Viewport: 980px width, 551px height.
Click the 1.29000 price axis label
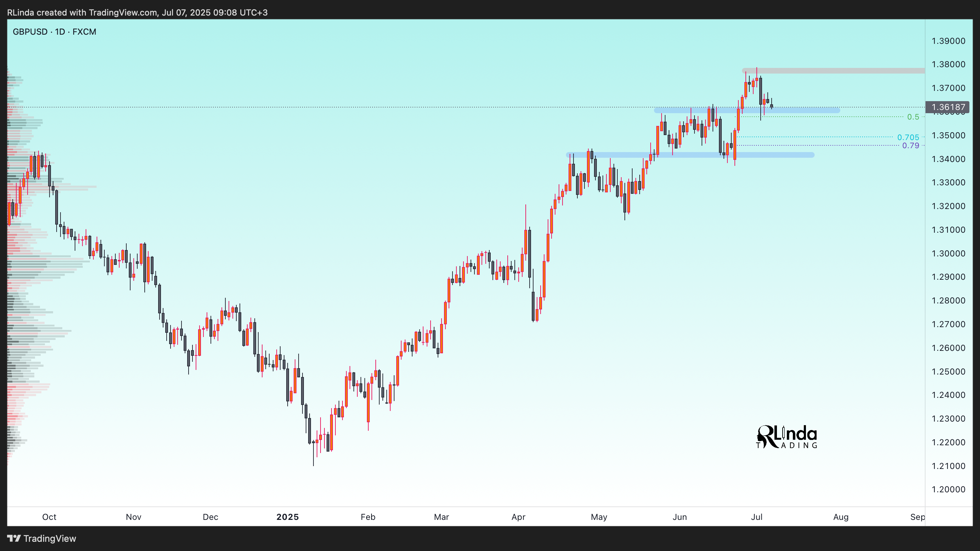coord(948,277)
